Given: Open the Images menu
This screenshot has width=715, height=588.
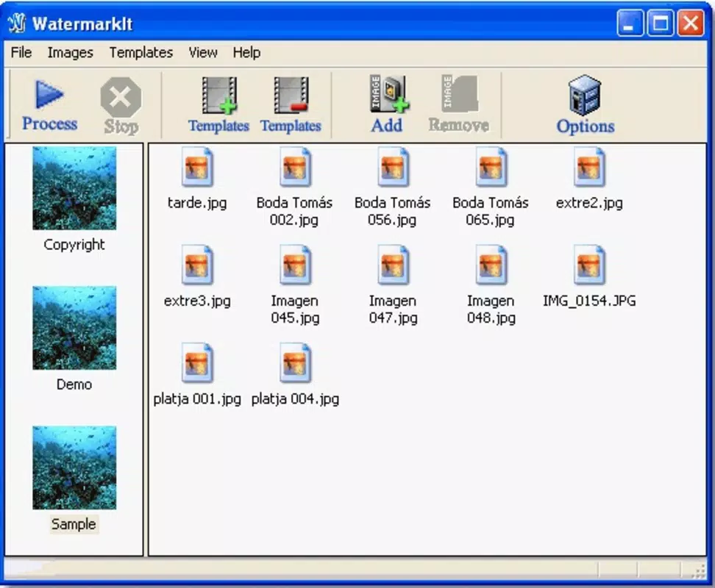Looking at the screenshot, I should [x=70, y=52].
